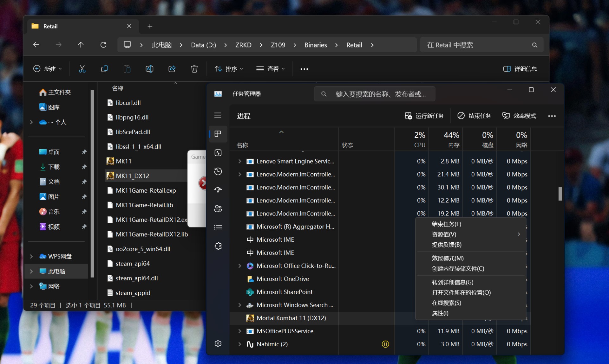Screen dimensions: 609x364
Task: Click 效率模式 button in Task Manager header
Action: [x=519, y=116]
